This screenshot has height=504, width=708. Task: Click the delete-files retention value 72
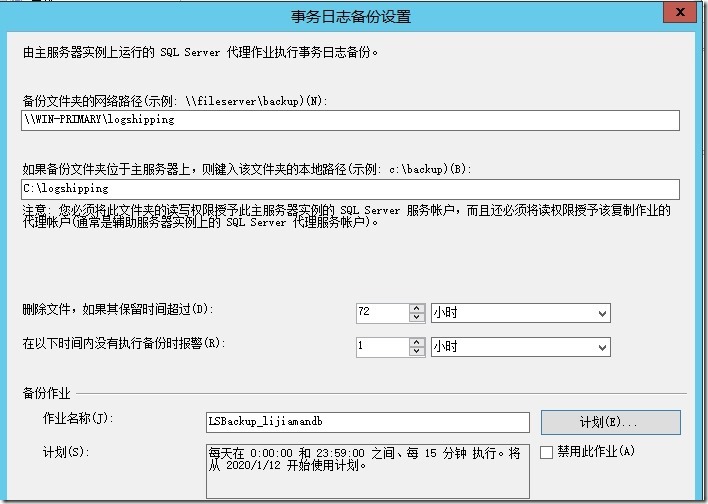click(x=381, y=313)
